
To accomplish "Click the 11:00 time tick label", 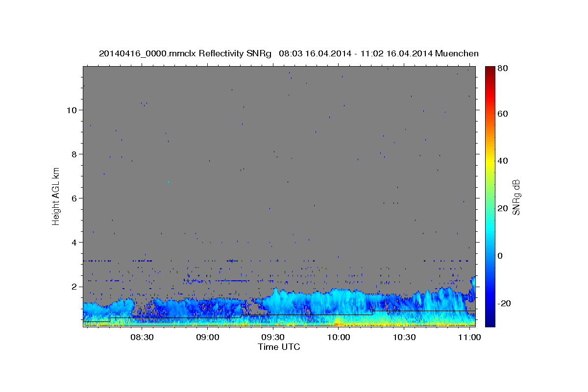I will pos(469,338).
